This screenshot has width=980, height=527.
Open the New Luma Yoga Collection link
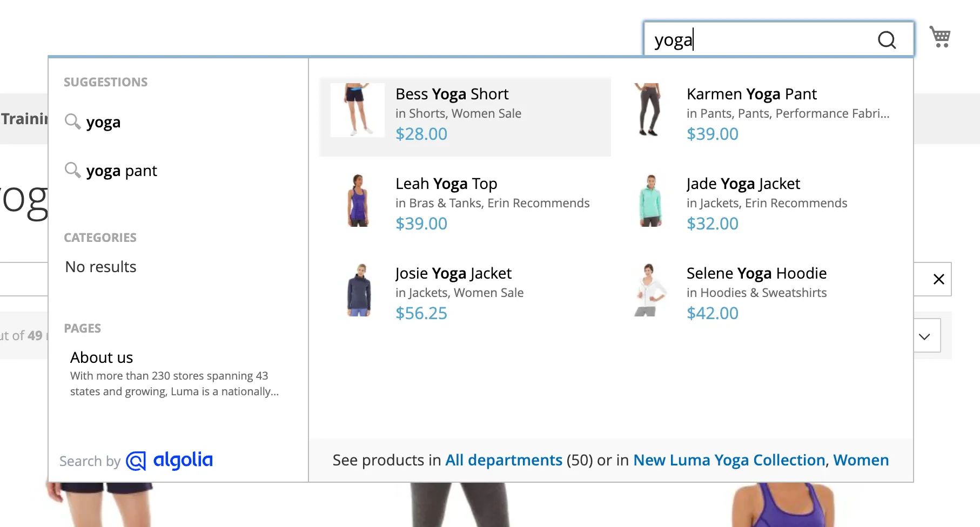pos(729,460)
